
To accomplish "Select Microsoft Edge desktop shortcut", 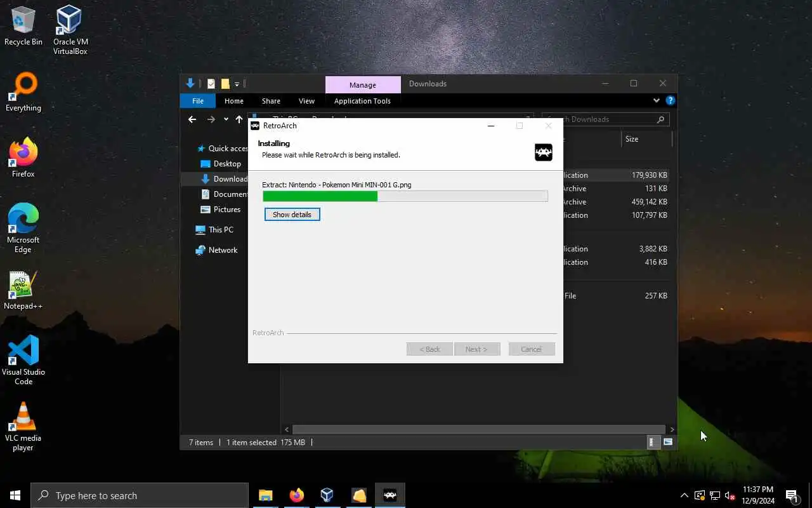I will (x=23, y=229).
